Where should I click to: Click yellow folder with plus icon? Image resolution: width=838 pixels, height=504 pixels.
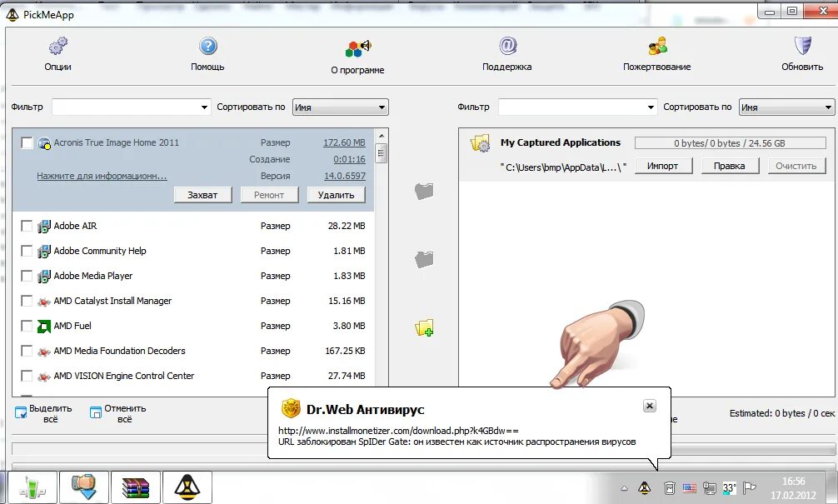(424, 327)
